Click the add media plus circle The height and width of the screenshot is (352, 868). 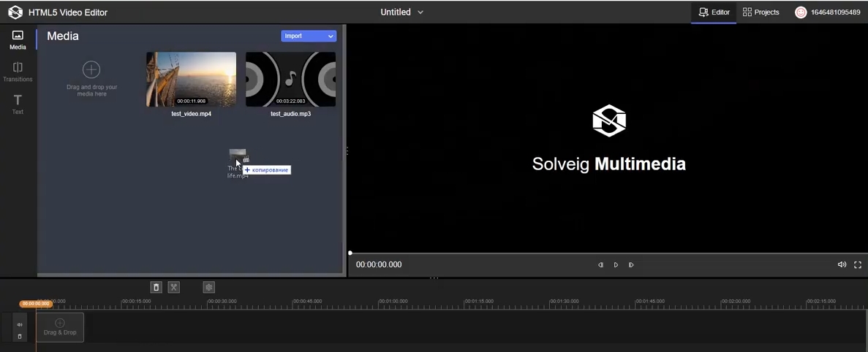(91, 69)
